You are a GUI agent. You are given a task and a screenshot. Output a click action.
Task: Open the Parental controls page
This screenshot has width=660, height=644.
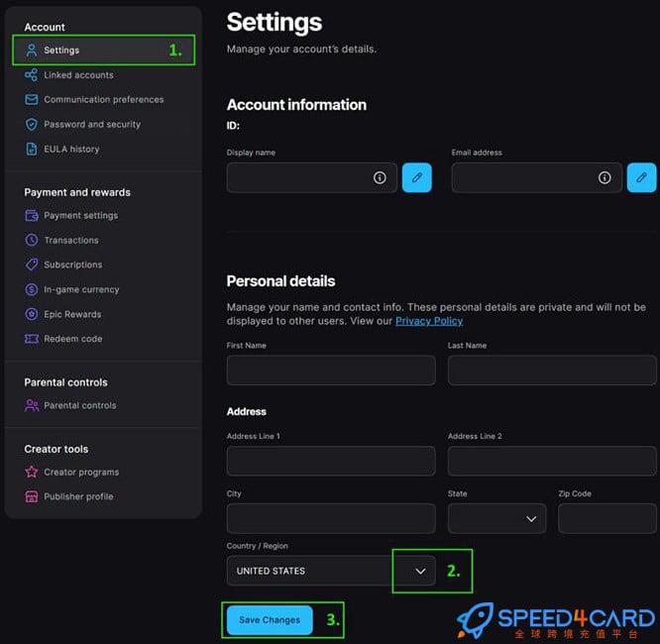point(79,406)
